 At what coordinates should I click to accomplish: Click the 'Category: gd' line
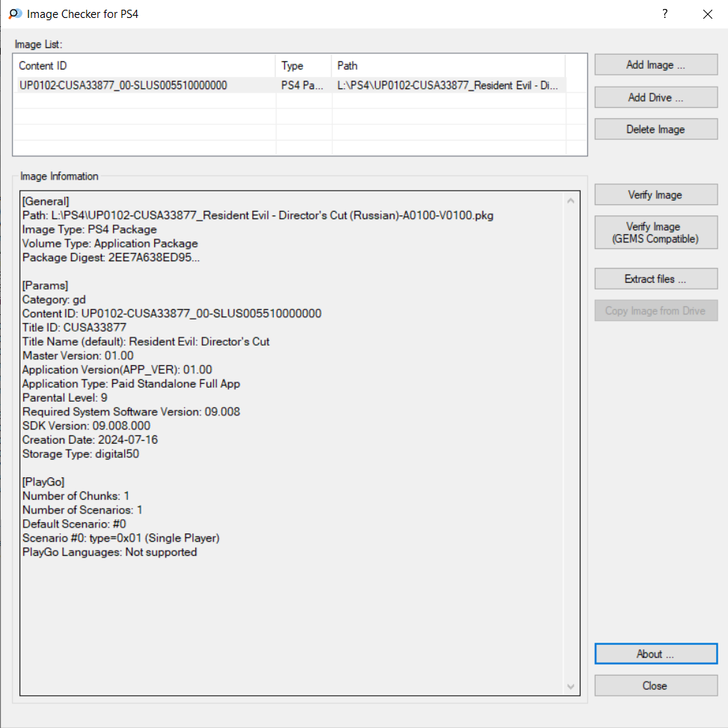54,299
